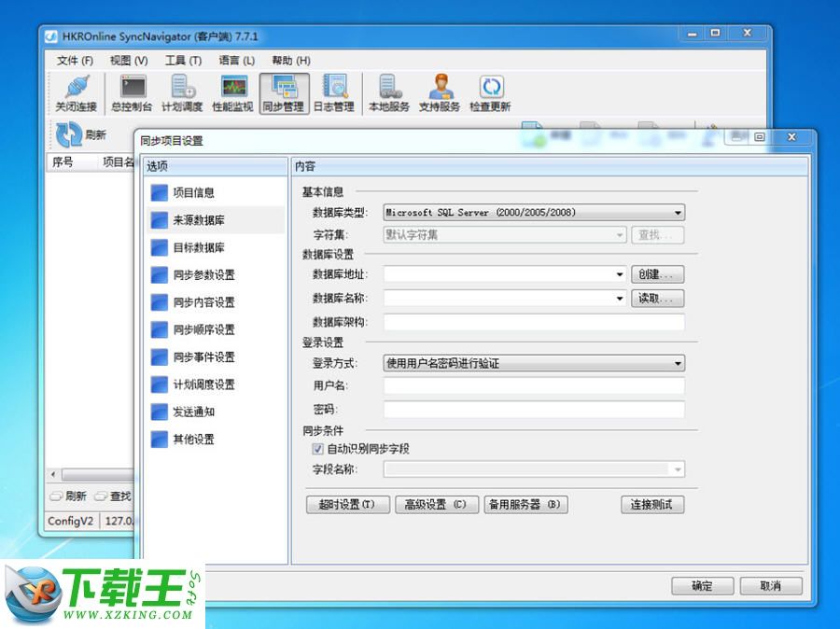Click the 高级设置 (C) button
The height and width of the screenshot is (629, 840).
(x=437, y=505)
